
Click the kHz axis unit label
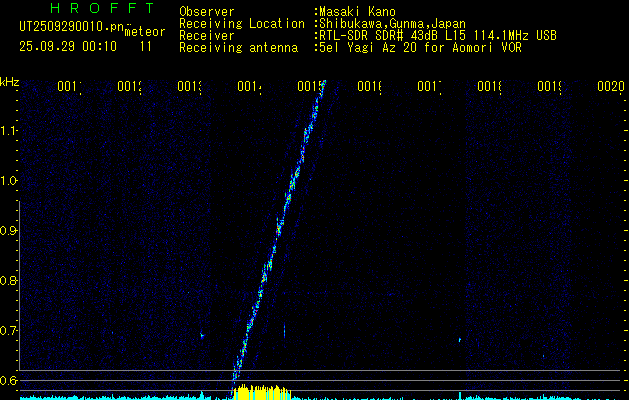click(9, 81)
